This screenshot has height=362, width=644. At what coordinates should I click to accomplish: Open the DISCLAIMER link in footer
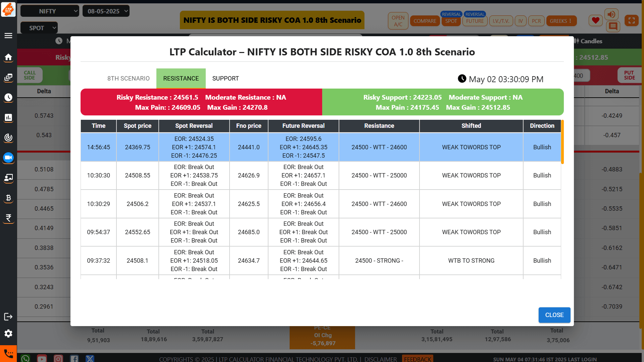380,359
